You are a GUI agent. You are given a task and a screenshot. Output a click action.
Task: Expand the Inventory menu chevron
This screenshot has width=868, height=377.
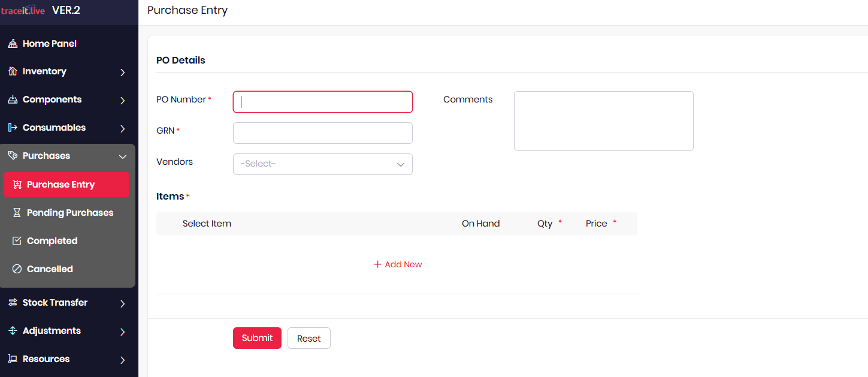click(122, 72)
